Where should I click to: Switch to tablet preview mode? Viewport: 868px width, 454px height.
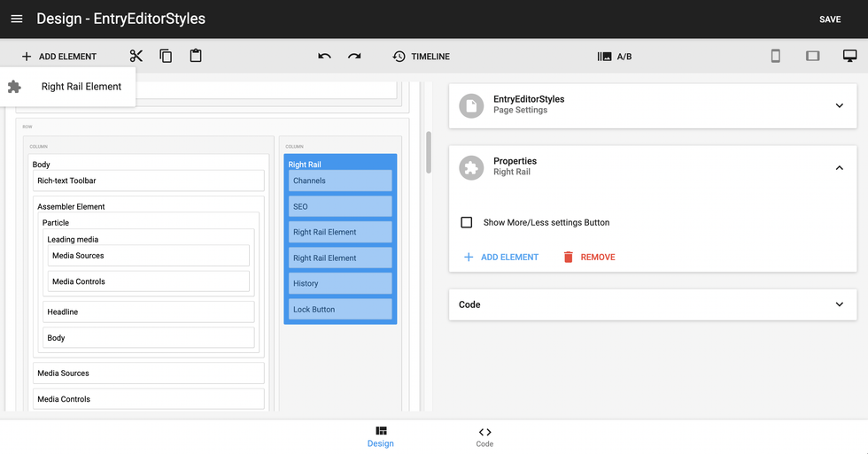(812, 56)
